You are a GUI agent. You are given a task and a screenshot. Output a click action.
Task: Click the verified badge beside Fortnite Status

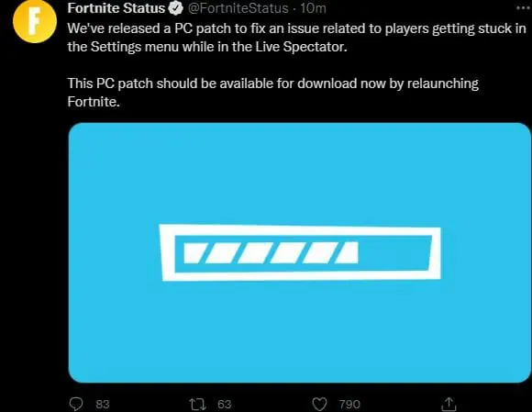[x=176, y=8]
